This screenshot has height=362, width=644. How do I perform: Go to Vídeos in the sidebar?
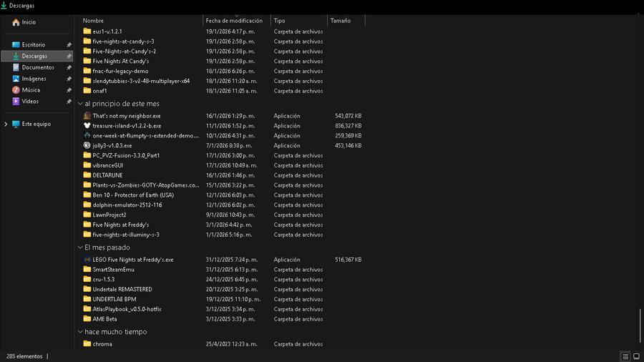point(30,102)
